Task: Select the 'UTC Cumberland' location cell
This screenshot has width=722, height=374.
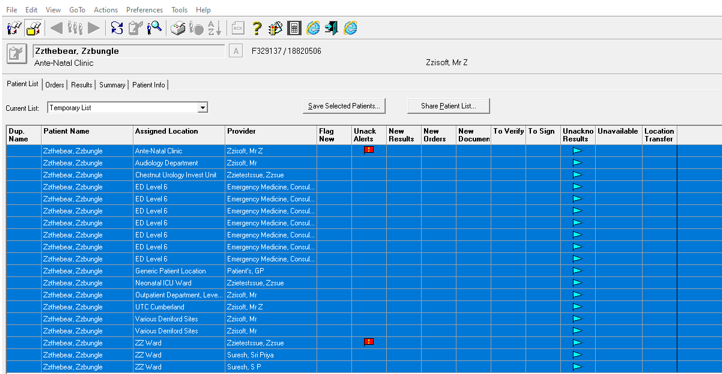Action: click(179, 307)
